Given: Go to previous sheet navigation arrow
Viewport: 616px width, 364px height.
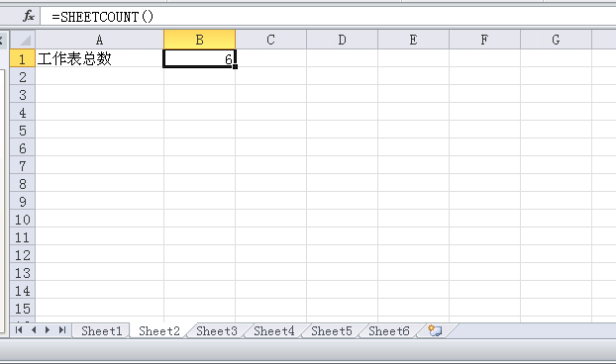Looking at the screenshot, I should coord(34,330).
